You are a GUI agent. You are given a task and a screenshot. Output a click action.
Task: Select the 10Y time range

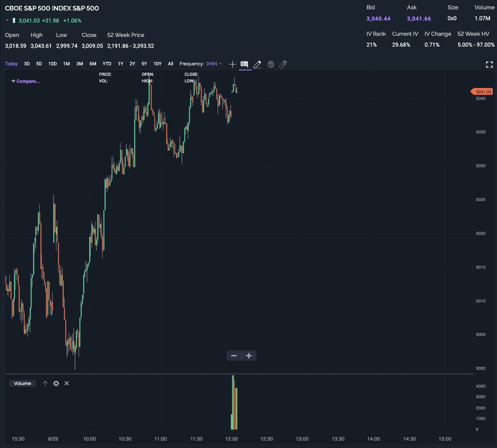point(157,64)
